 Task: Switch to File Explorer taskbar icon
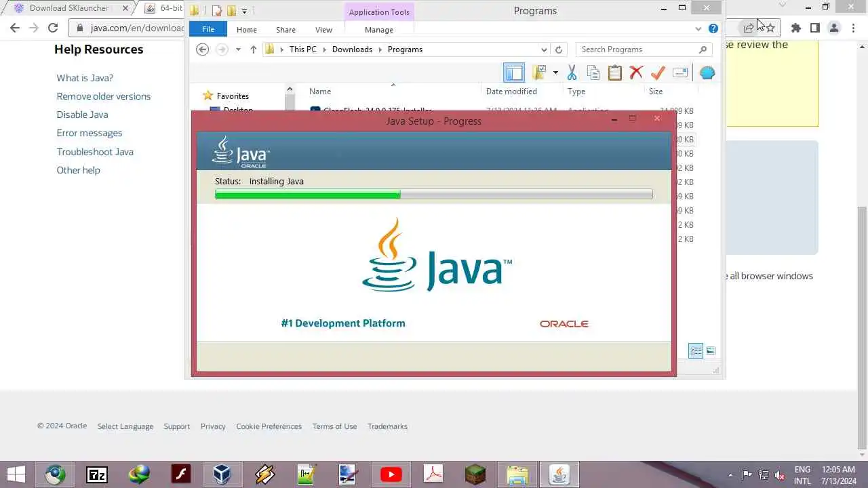517,474
